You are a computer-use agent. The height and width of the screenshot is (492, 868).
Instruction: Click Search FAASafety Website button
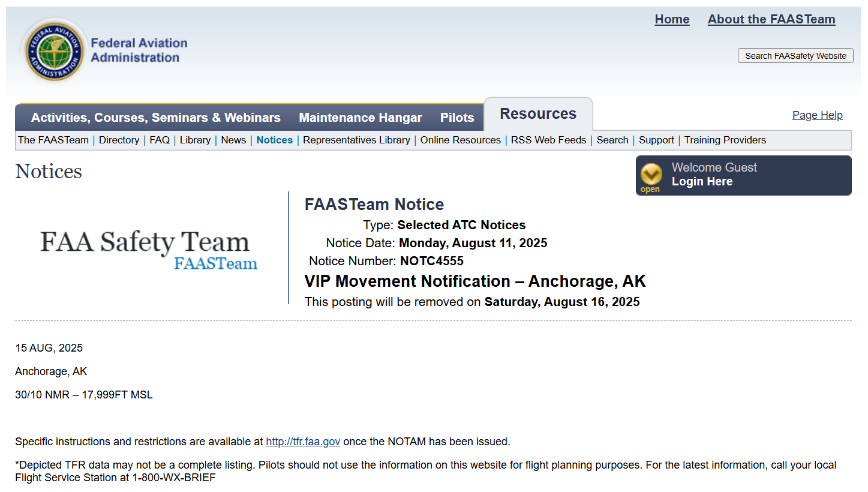pyautogui.click(x=795, y=56)
